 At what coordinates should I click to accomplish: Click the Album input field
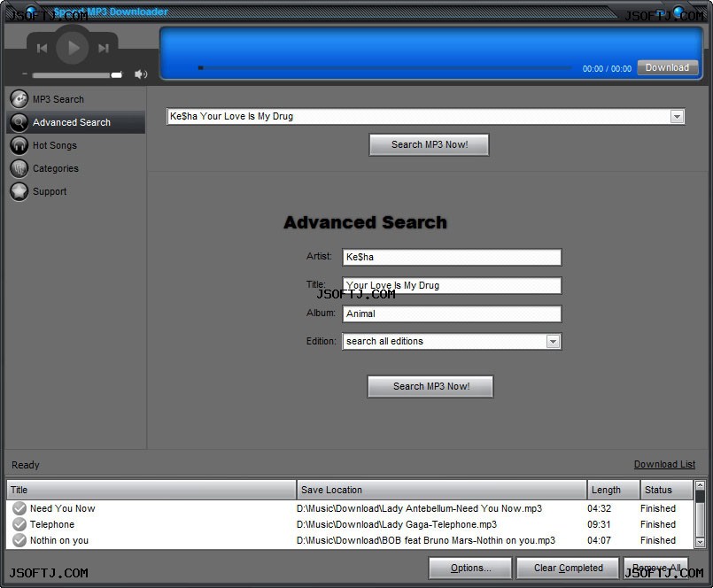coord(452,313)
